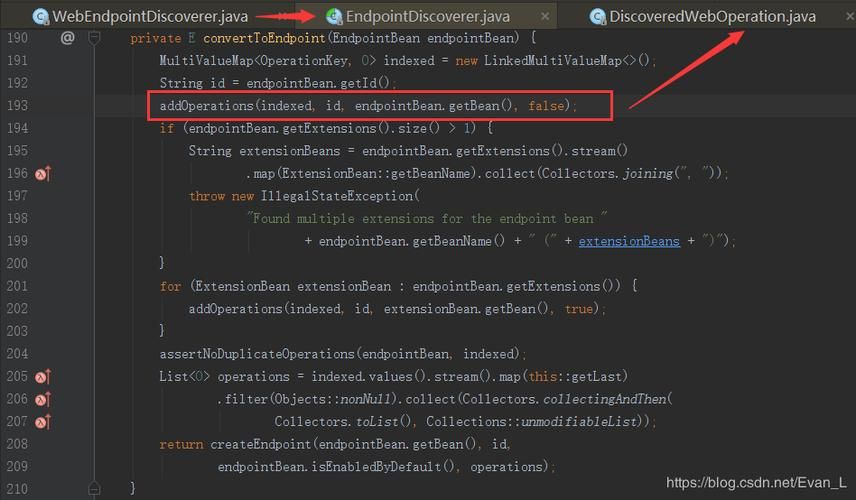Click LinkedMultiValueMap constructor on line 191
The height and width of the screenshot is (500, 856).
552,61
